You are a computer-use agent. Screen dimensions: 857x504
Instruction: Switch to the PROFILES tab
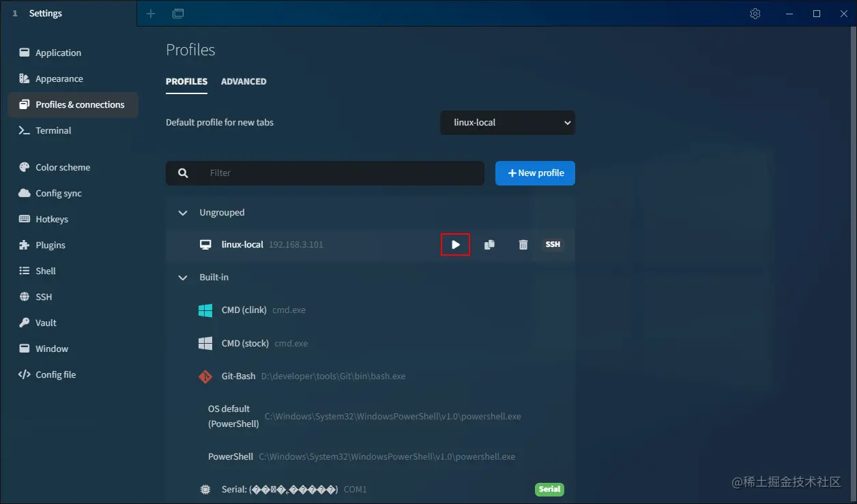pos(186,81)
